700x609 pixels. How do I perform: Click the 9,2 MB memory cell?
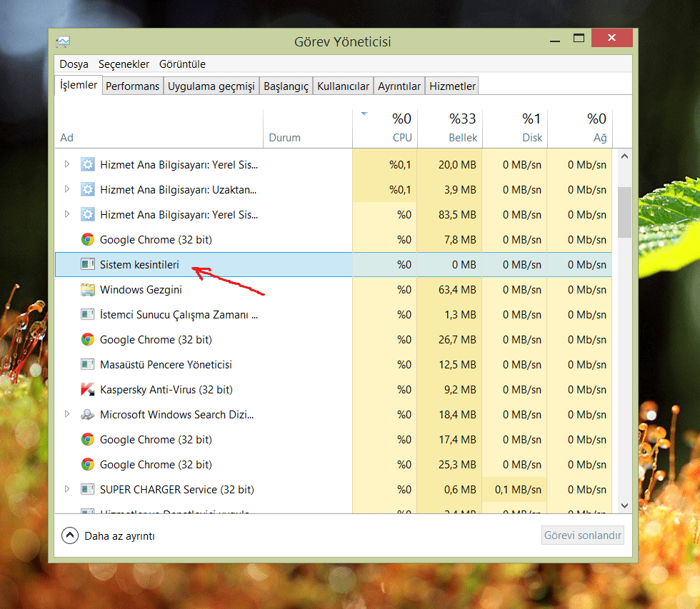[450, 390]
